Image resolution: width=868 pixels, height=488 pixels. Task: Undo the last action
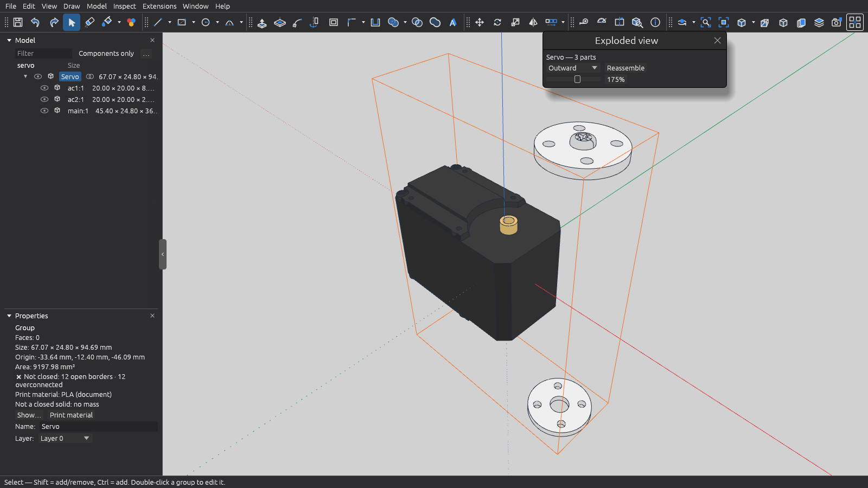coord(35,22)
